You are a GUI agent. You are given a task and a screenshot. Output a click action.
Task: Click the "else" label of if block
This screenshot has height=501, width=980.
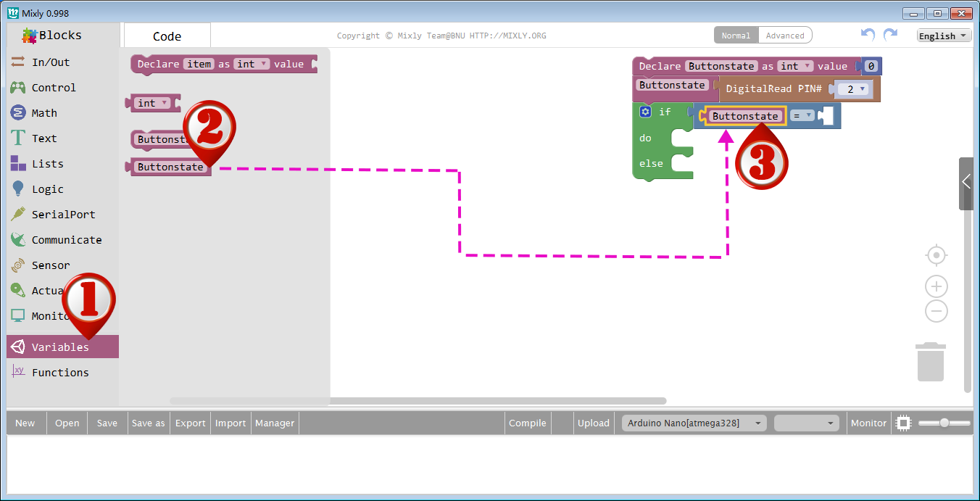(651, 163)
